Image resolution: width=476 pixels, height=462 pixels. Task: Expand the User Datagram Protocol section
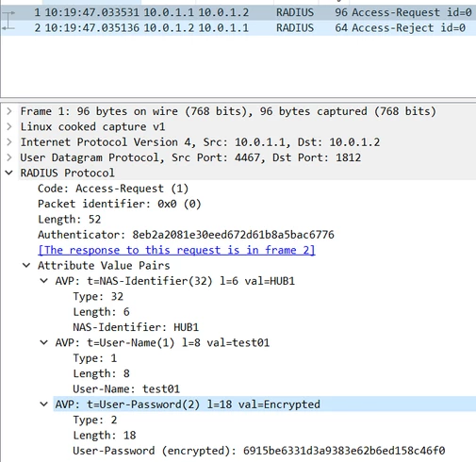point(9,157)
